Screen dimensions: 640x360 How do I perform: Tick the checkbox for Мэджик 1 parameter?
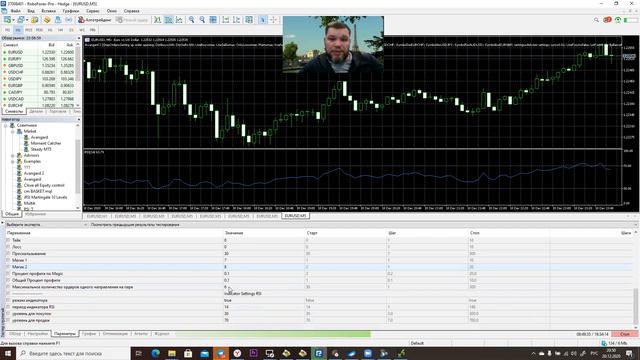tap(8, 260)
